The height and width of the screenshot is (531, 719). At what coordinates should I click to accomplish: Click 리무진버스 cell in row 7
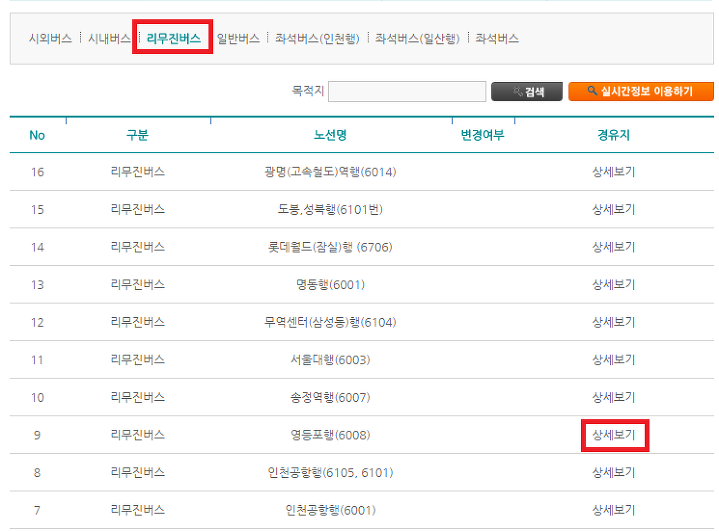tap(138, 510)
